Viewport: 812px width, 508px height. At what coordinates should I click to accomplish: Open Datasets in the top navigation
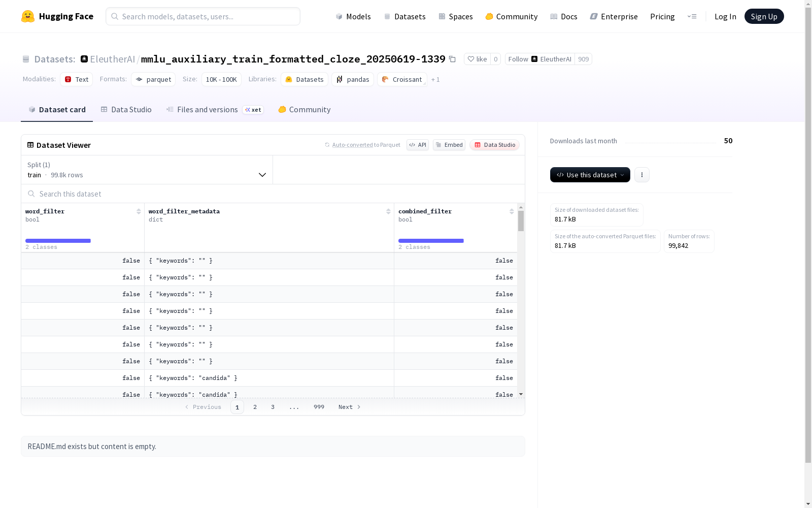[404, 16]
